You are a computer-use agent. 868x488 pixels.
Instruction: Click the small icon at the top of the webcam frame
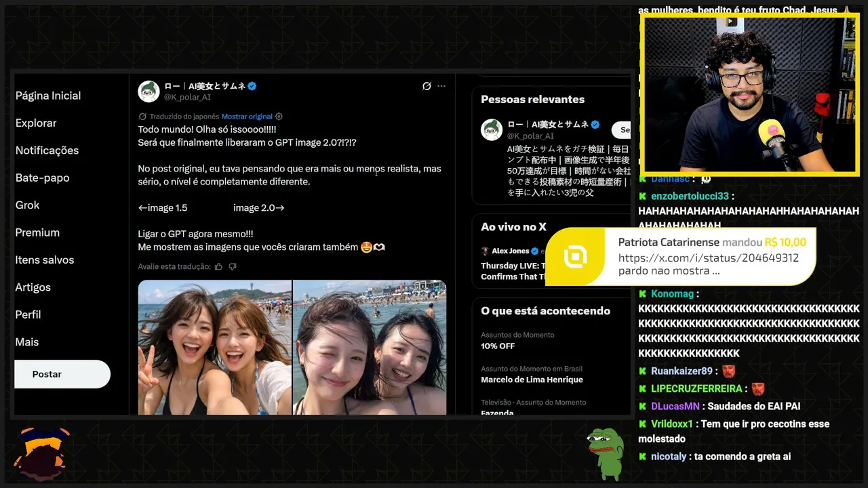[x=730, y=22]
